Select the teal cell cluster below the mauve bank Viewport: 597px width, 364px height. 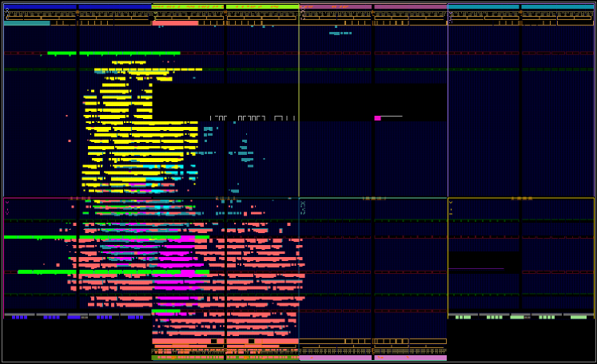(x=340, y=33)
